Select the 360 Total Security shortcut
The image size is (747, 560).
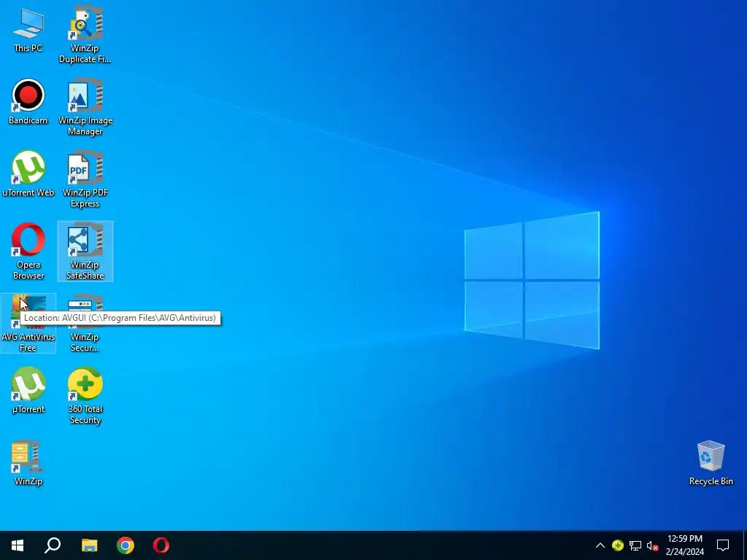[x=85, y=396]
